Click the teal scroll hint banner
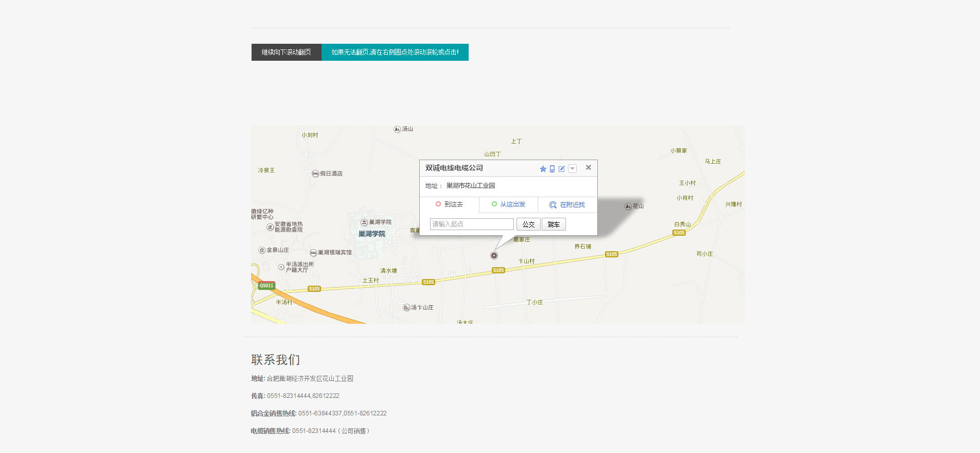980x453 pixels. 395,52
